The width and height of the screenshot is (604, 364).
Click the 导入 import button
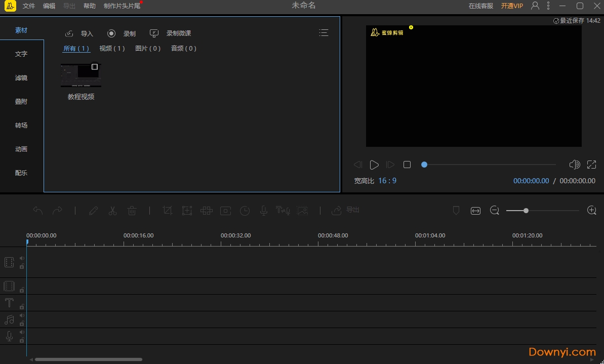pos(79,33)
